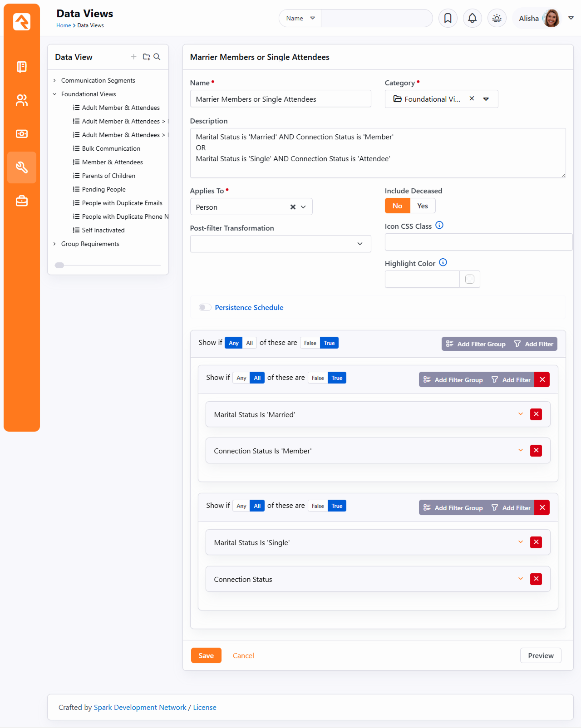Select Pending People in the tree
This screenshot has height=728, width=581.
tap(103, 189)
